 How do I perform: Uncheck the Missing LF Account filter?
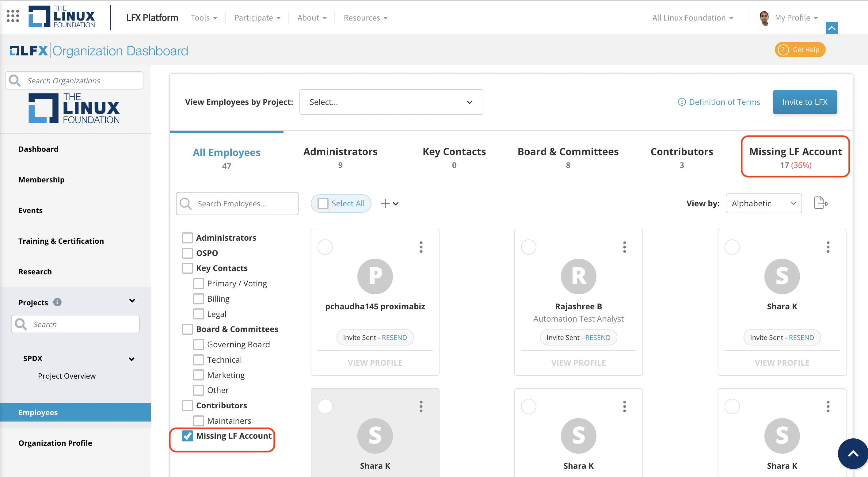[187, 436]
